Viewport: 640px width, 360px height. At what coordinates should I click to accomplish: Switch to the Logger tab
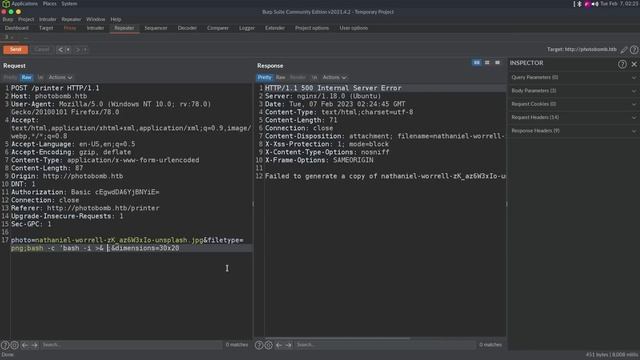pos(247,28)
